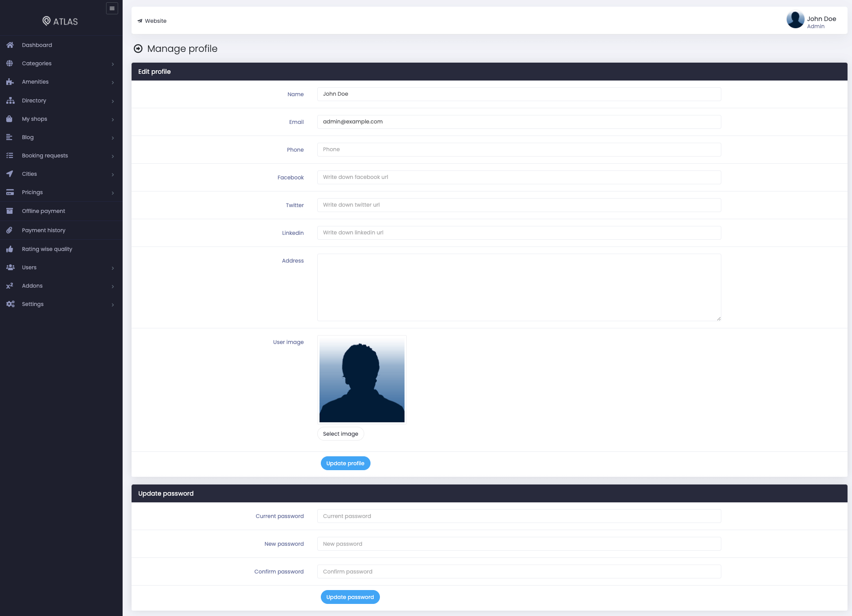Click the Rating wise quality thumbs-up icon

click(9, 249)
